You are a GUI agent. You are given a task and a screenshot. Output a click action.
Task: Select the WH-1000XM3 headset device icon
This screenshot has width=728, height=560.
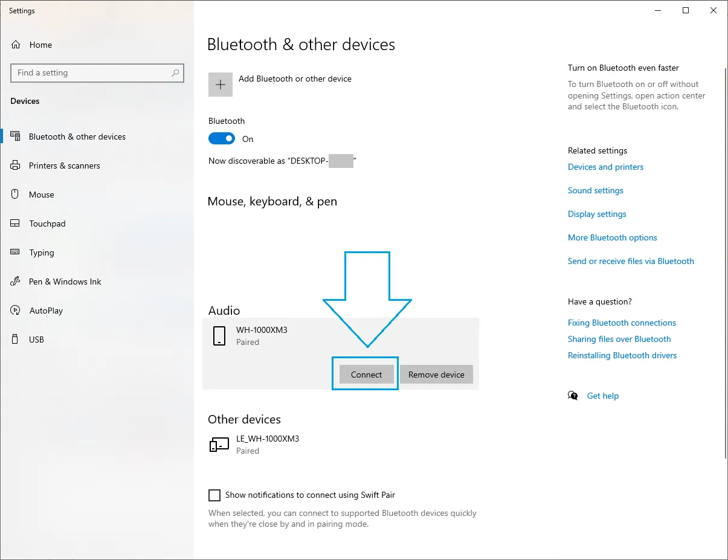(x=219, y=336)
